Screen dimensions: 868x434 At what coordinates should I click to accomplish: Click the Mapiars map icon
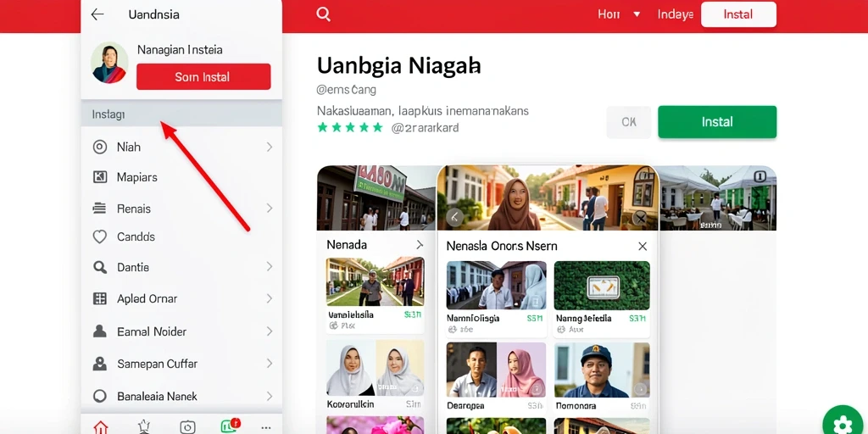point(100,177)
